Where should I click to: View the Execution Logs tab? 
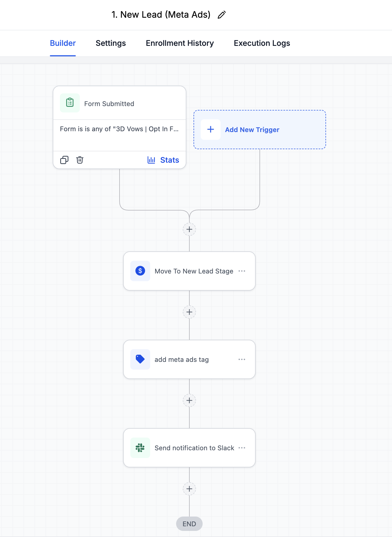[262, 43]
